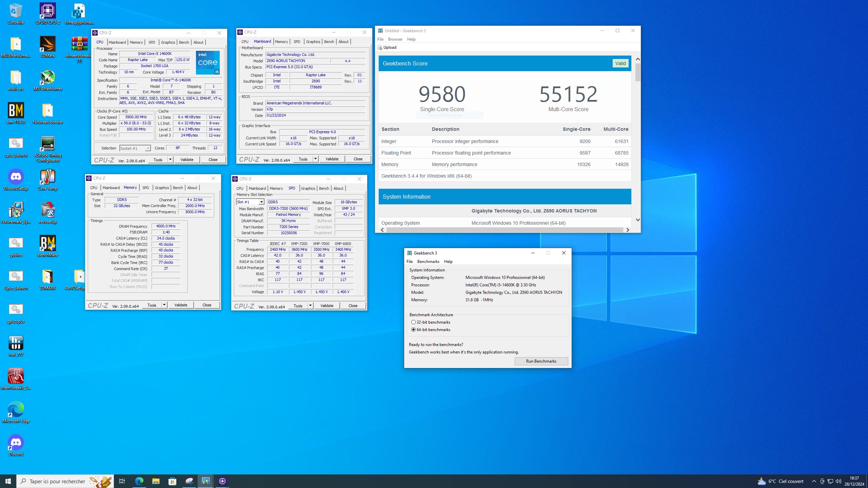The width and height of the screenshot is (868, 488).
Task: Open the Corbeille recycle bin icon
Action: (x=16, y=14)
